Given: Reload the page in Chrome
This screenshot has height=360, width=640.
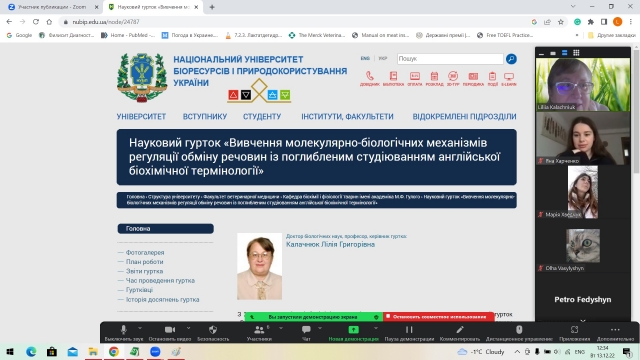Looking at the screenshot, I should coord(36,22).
